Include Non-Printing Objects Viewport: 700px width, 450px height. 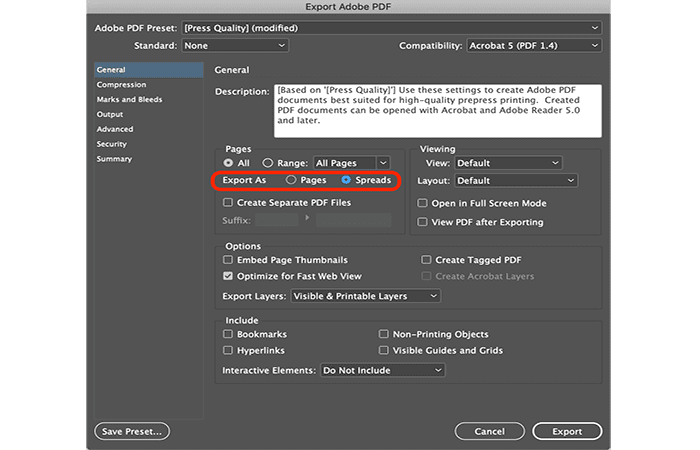383,334
